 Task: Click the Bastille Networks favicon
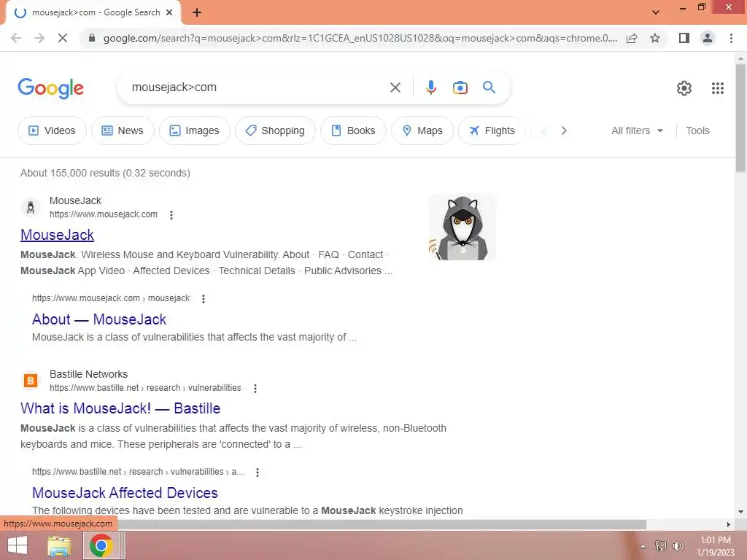tap(31, 381)
